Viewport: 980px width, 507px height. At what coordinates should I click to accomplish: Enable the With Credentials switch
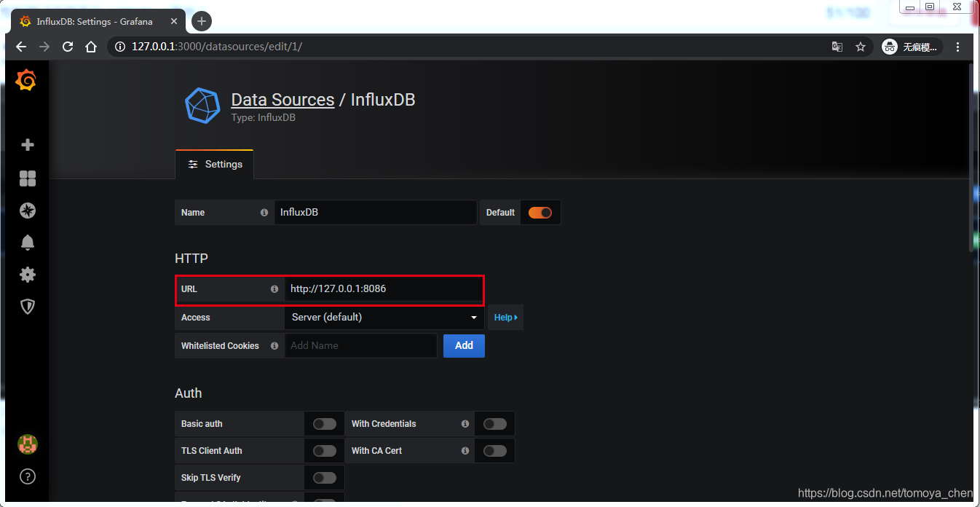point(495,424)
